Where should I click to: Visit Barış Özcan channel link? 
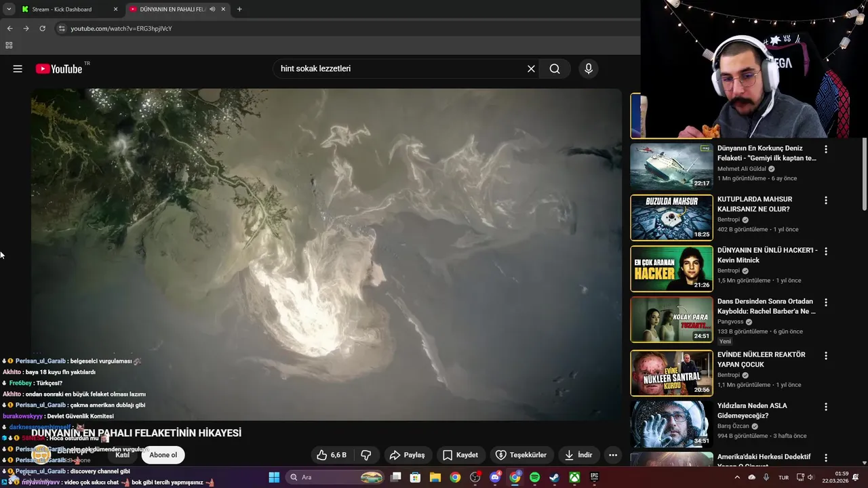pos(733,426)
